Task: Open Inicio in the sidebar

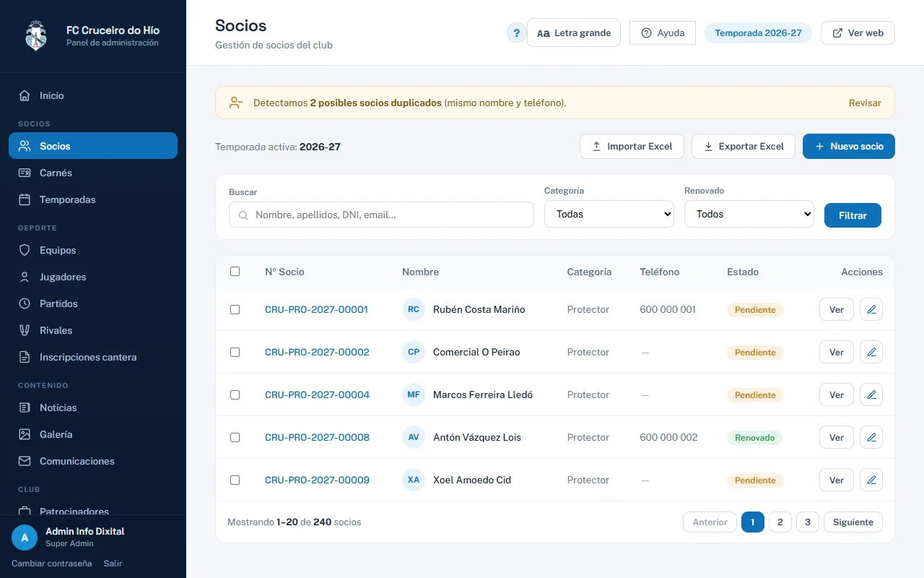Action: tap(93, 95)
